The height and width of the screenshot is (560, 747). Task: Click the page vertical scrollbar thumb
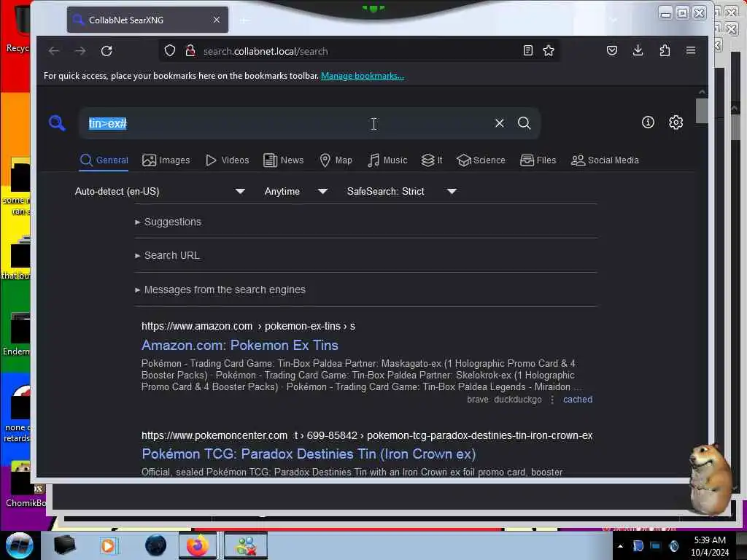(x=702, y=111)
